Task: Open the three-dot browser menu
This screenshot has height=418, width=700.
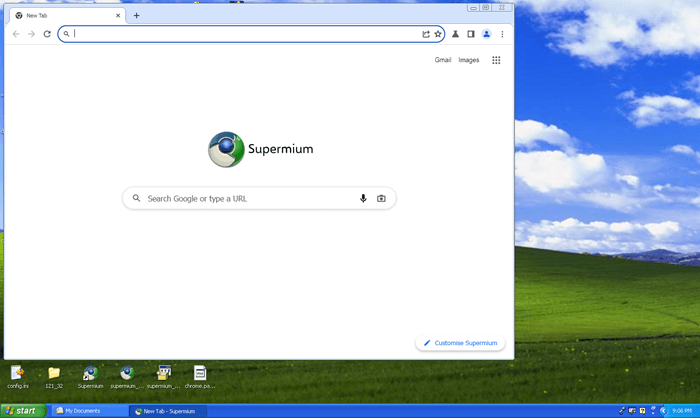Action: [502, 34]
